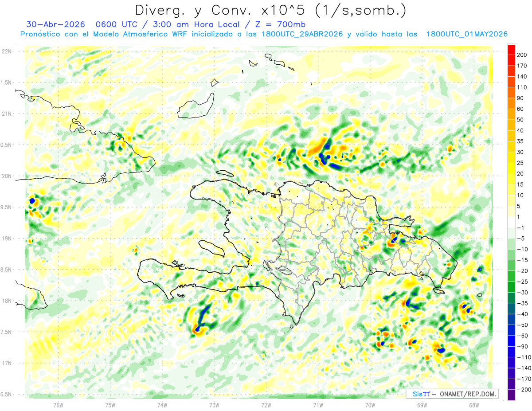
Task: Click the 68W longitude axis label
Action: coord(474,405)
